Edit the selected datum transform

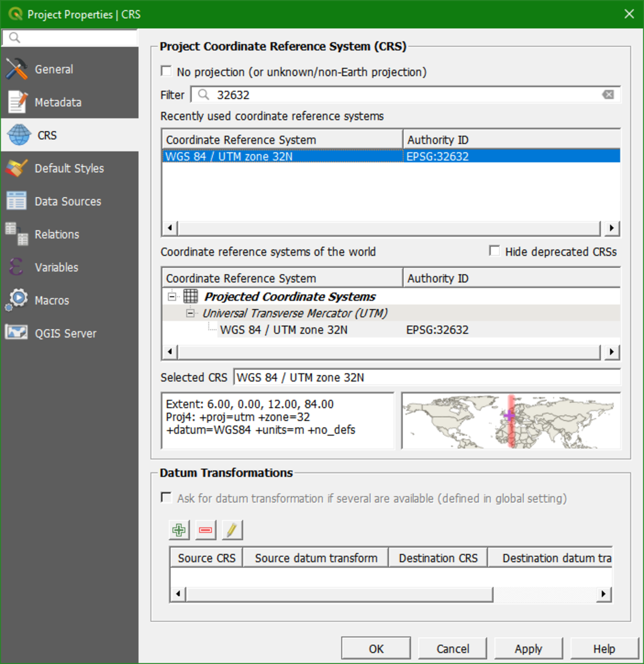coord(232,530)
